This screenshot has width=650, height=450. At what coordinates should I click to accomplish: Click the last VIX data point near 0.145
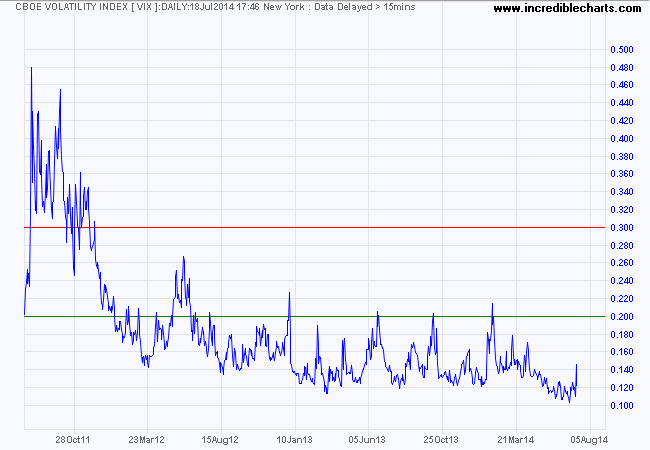pyautogui.click(x=577, y=365)
